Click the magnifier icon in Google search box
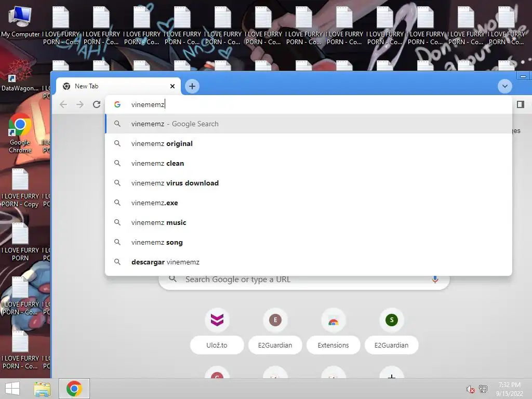 172,279
